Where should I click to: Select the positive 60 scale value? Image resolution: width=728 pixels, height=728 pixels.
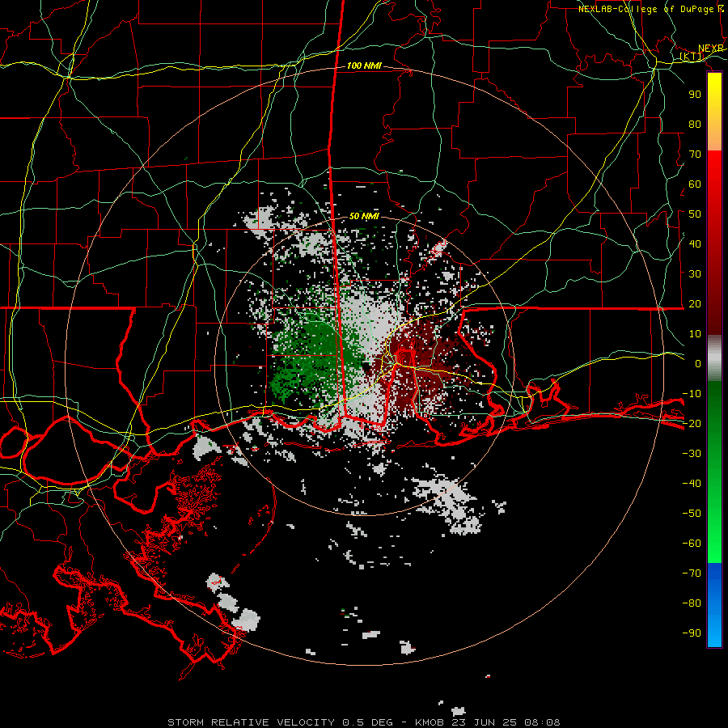695,184
